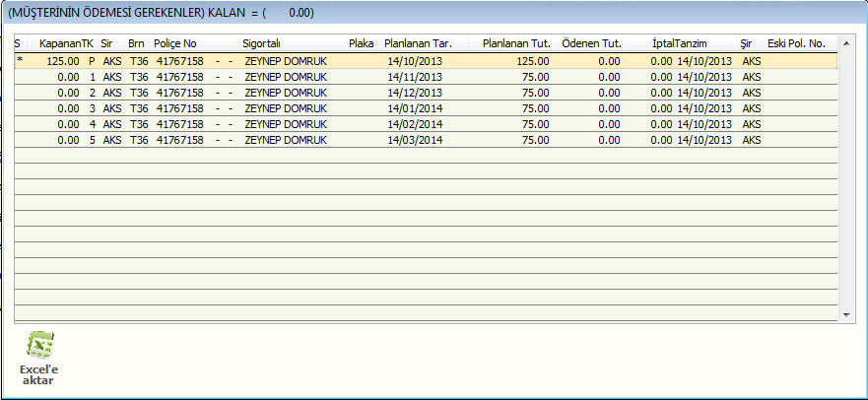Click the Sigortalı column header
This screenshot has height=400, width=868.
tap(261, 44)
